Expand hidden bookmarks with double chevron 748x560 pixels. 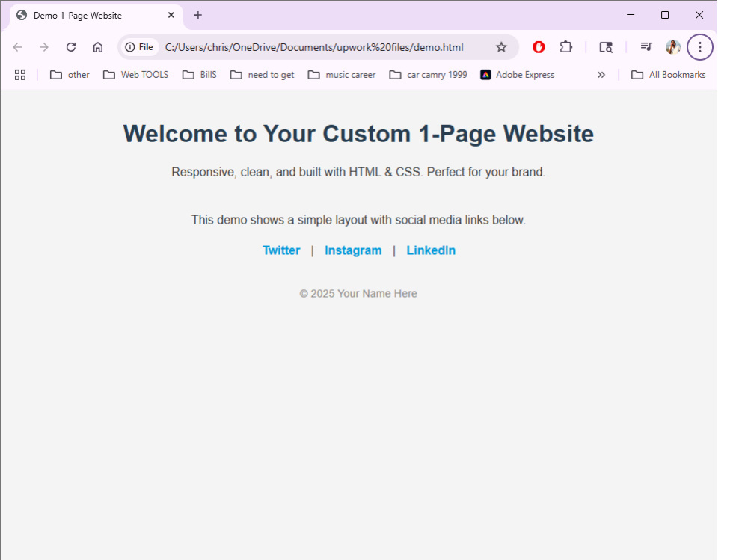click(x=601, y=75)
